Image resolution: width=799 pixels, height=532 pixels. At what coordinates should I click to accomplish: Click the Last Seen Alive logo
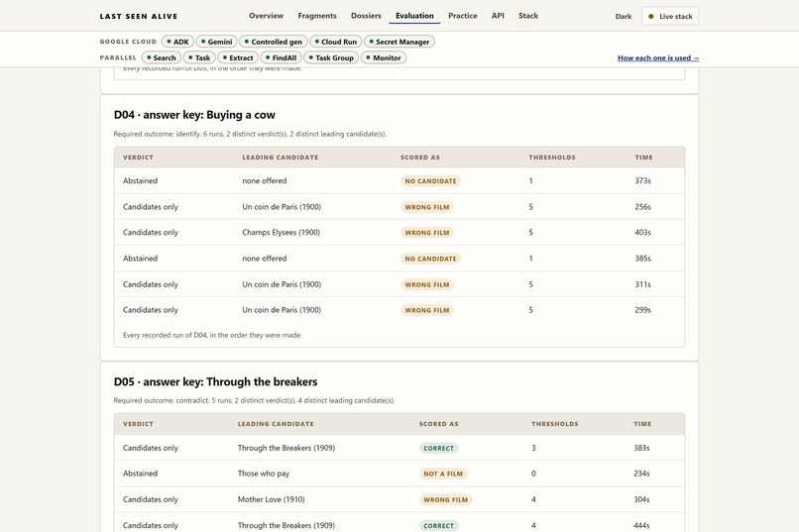(139, 16)
